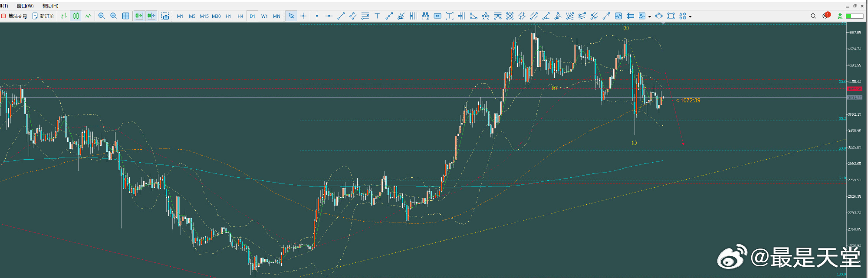Select the H1 timeframe
868x278 pixels.
click(228, 16)
